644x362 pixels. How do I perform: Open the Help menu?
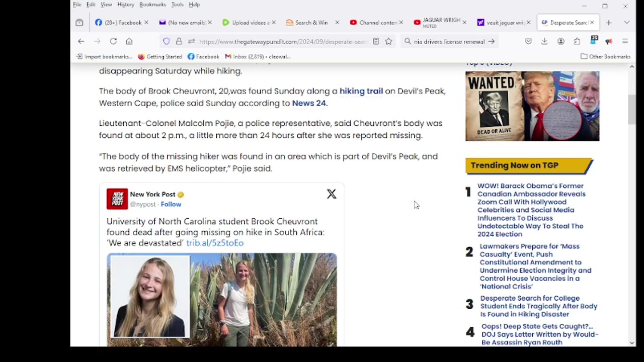[194, 5]
